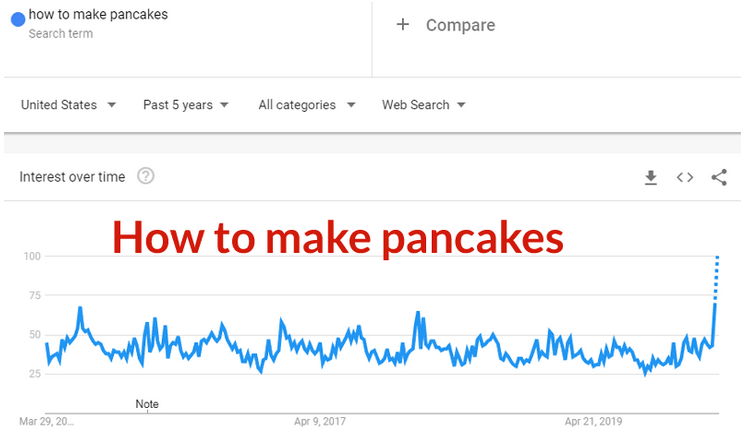
Task: Open the embed code icon
Action: (685, 177)
